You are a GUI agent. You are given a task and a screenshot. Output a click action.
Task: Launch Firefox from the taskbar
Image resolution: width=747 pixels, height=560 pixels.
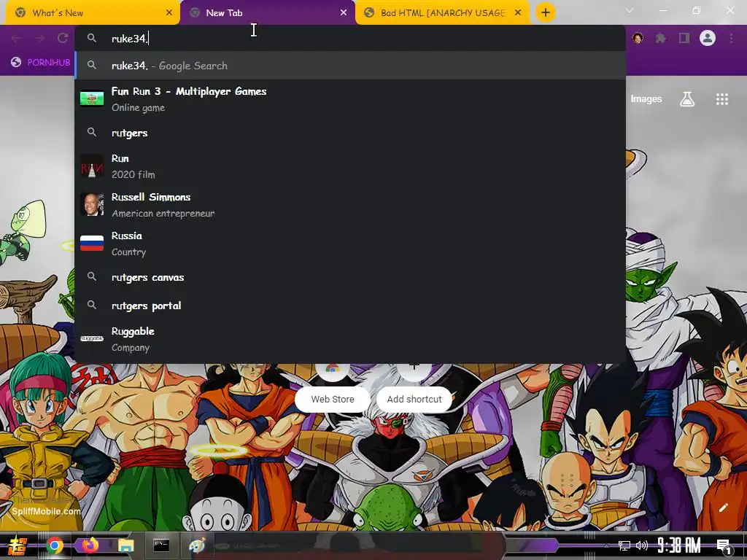coord(90,545)
